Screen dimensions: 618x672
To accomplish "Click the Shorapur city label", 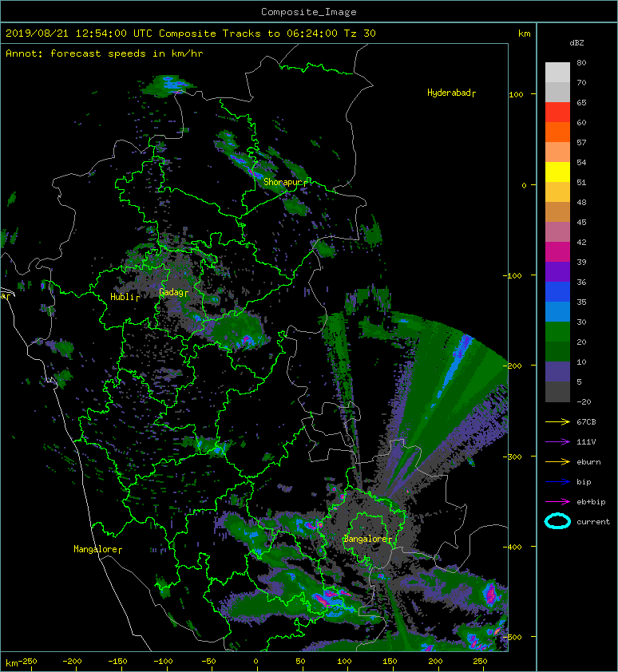I will pos(285,182).
